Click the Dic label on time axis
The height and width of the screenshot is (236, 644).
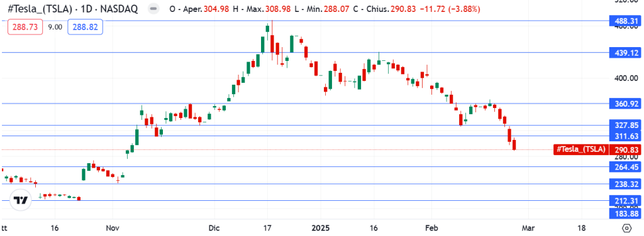pos(214,228)
